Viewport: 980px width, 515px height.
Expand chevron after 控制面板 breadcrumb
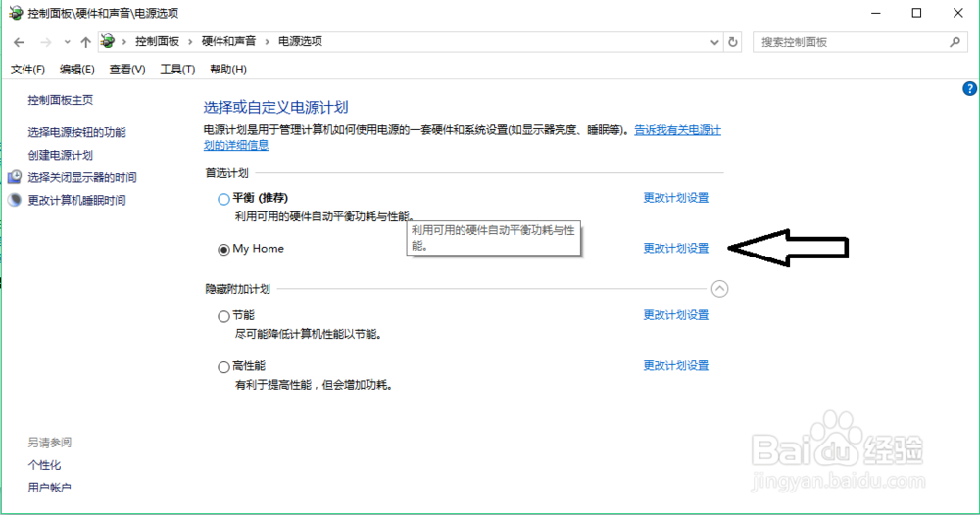[190, 42]
